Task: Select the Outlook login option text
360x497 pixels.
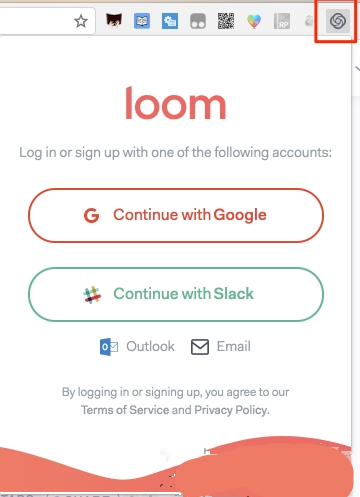Action: [x=150, y=346]
